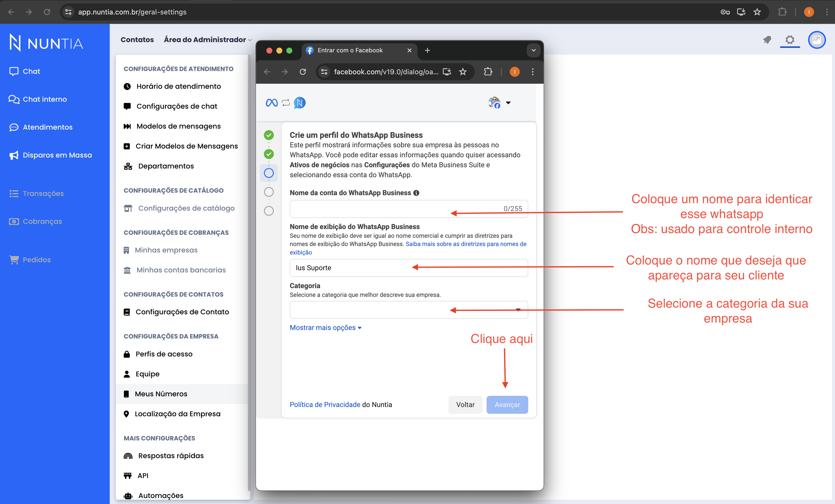Open Pedidos cart item in the sidebar
This screenshot has width=835, height=504.
point(30,260)
